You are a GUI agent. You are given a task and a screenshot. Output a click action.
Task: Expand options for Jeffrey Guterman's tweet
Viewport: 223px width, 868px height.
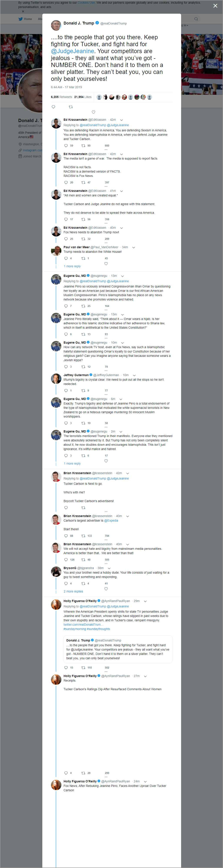point(134,375)
